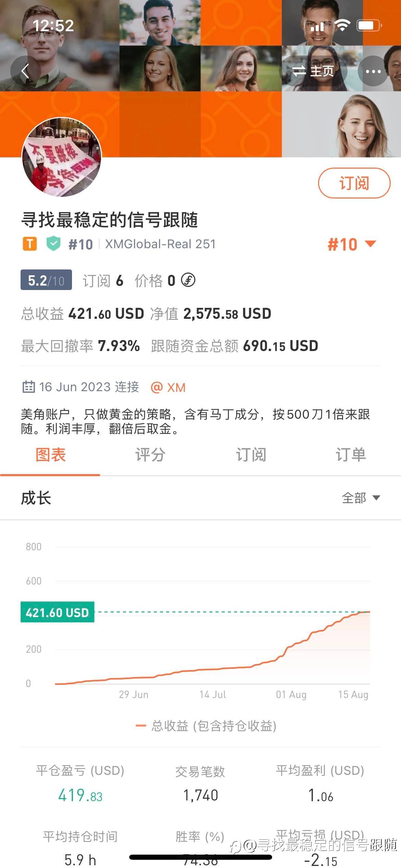Image resolution: width=401 pixels, height=868 pixels.
Task: Tap the green verified shield badge
Action: pyautogui.click(x=53, y=244)
